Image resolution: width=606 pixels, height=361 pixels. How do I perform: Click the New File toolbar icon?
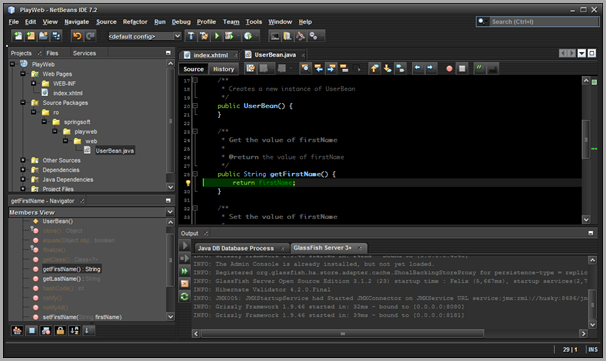click(18, 36)
